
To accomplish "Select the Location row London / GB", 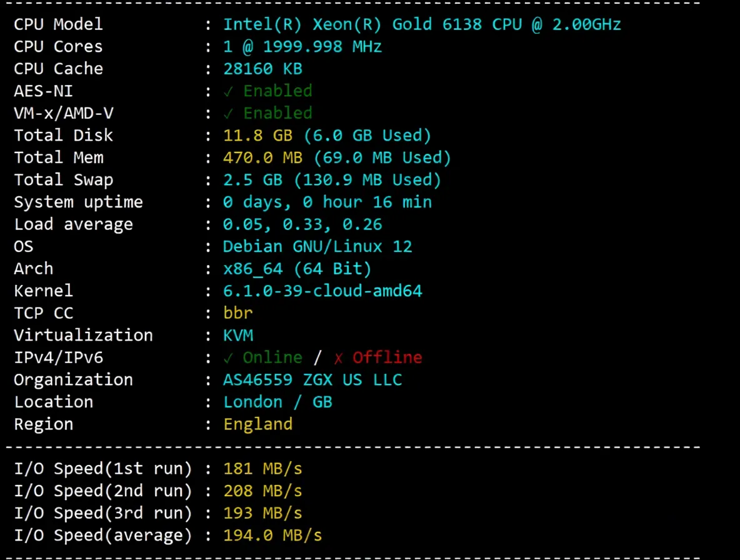I will pos(278,401).
